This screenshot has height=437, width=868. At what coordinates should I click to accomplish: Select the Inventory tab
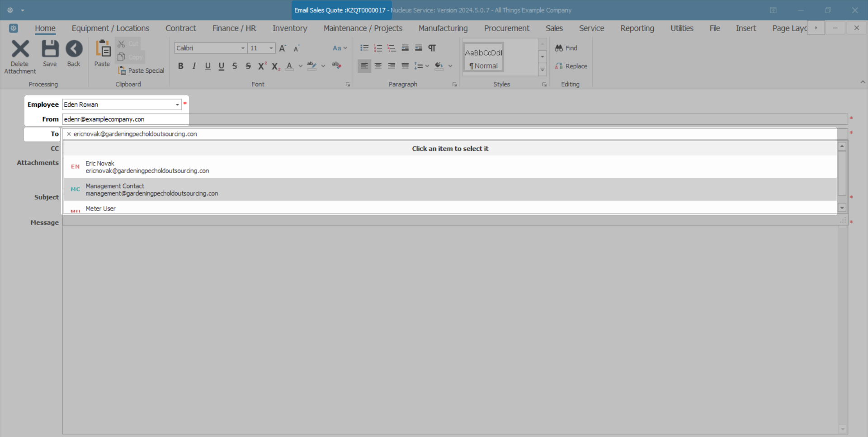click(x=290, y=28)
